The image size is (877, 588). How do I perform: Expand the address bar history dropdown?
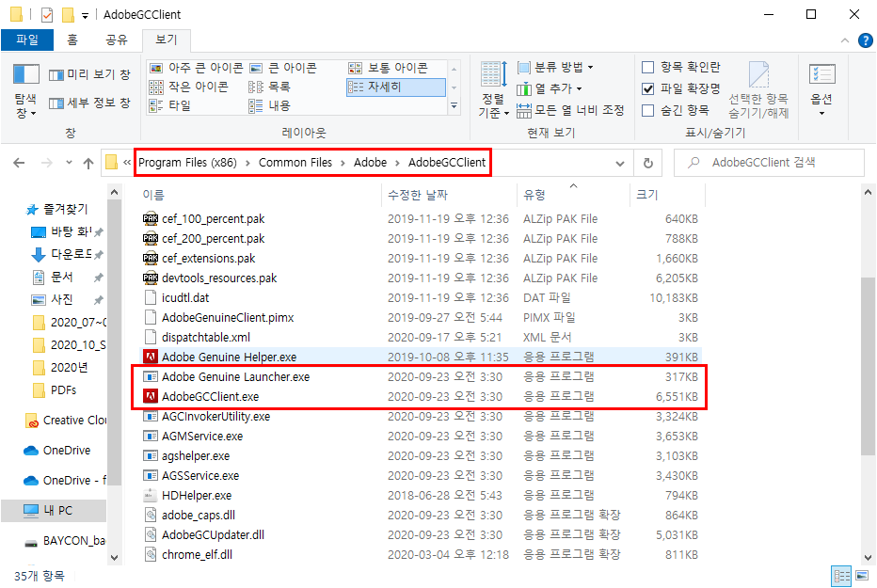tap(620, 163)
